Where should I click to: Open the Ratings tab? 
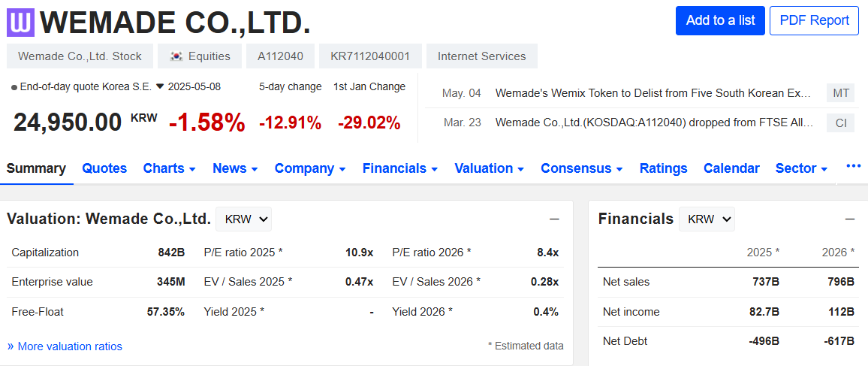[x=663, y=168]
